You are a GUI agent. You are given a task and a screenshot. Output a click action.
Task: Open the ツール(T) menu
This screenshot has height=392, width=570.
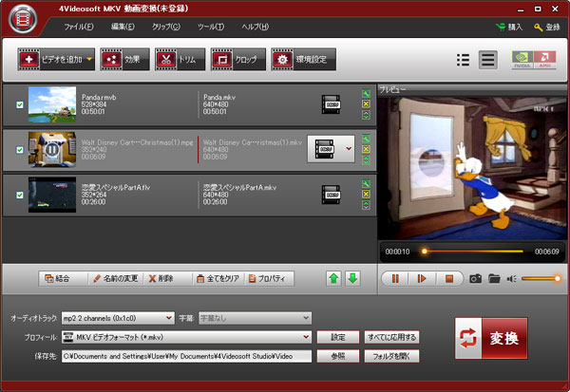click(211, 27)
